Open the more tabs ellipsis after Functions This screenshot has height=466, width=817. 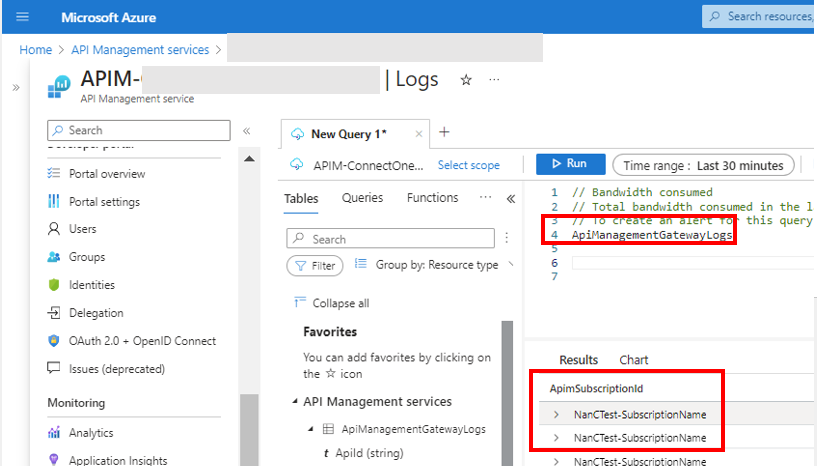click(485, 197)
